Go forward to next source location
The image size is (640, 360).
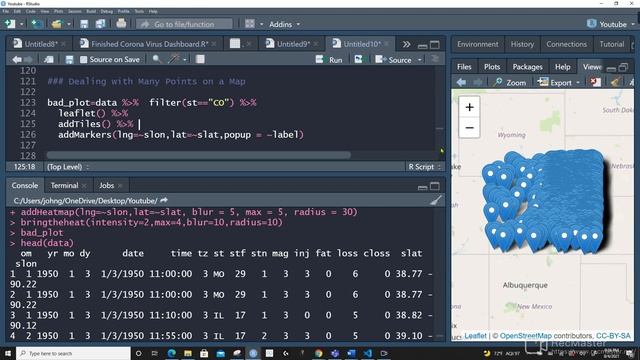click(x=28, y=60)
